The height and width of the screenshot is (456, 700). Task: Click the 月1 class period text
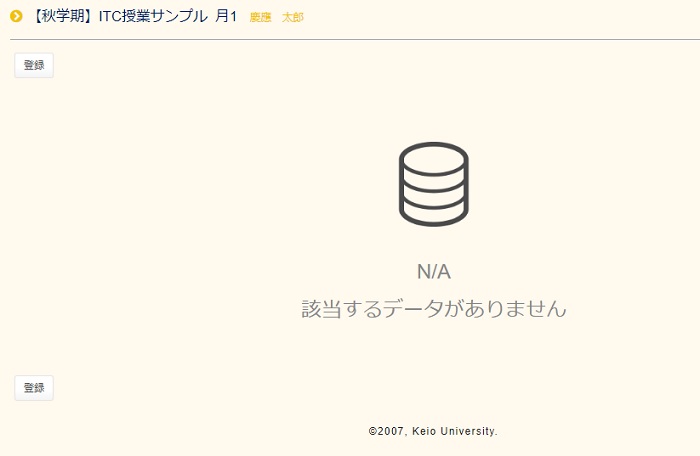[226, 16]
